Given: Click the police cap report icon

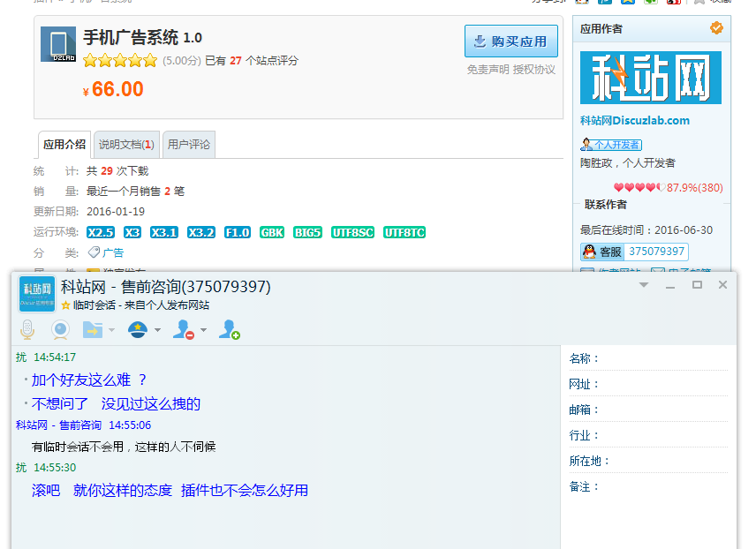Looking at the screenshot, I should (x=138, y=330).
